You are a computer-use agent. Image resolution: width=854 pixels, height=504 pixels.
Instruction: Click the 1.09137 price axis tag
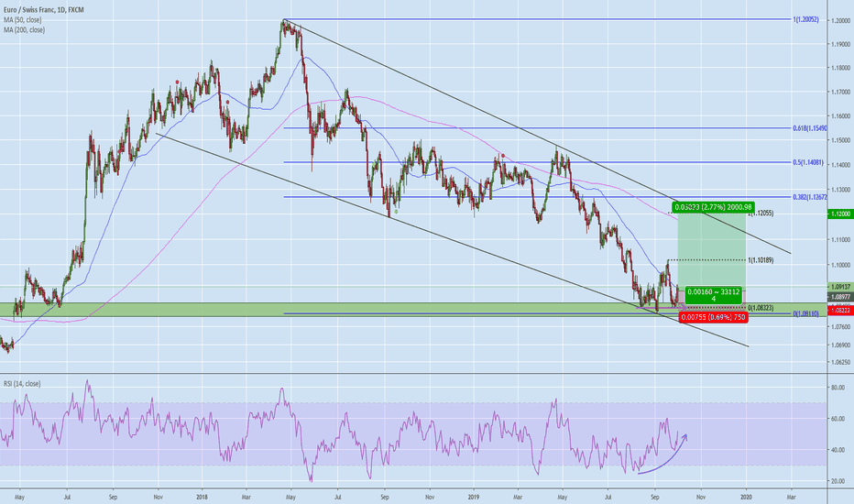point(840,287)
